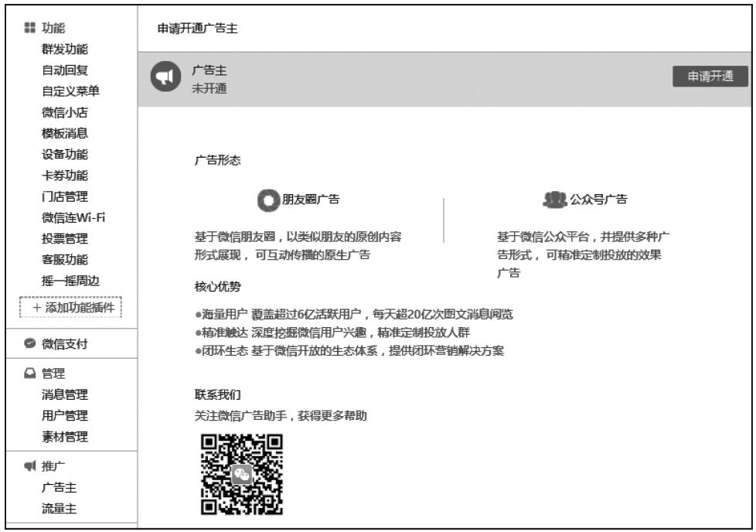Click the 申请开通广告主 page title
The width and height of the screenshot is (756, 532).
pyautogui.click(x=198, y=29)
